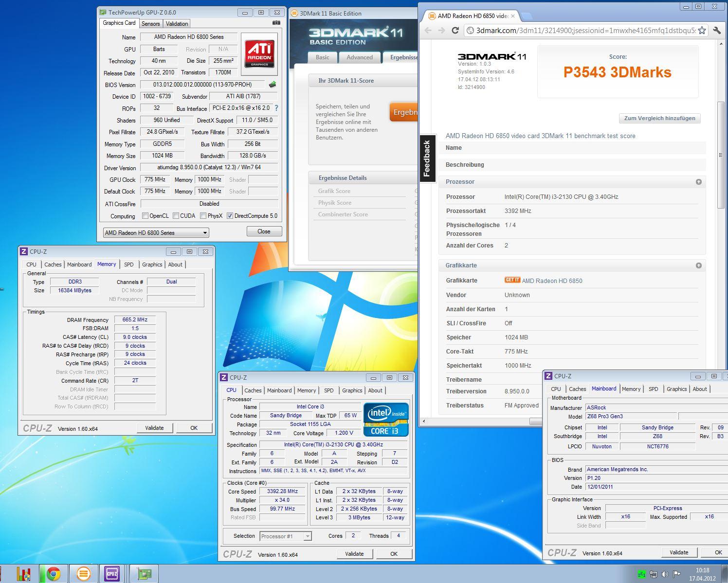This screenshot has width=728, height=583.
Task: Open the Advanced tab in 3DMark 11
Action: [x=360, y=57]
